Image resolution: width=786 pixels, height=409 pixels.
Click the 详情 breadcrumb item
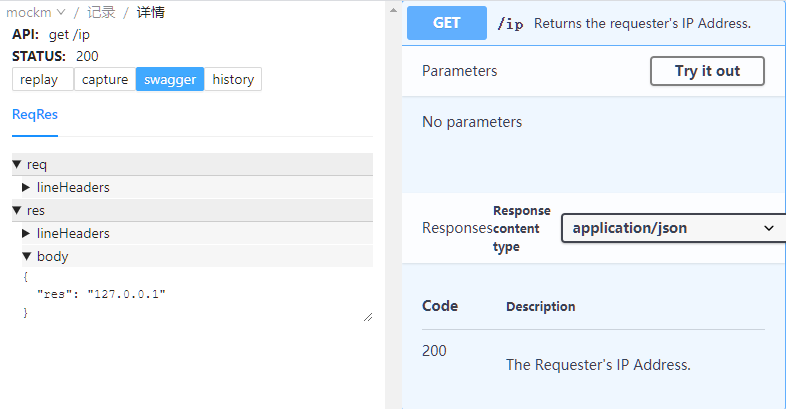pos(151,12)
